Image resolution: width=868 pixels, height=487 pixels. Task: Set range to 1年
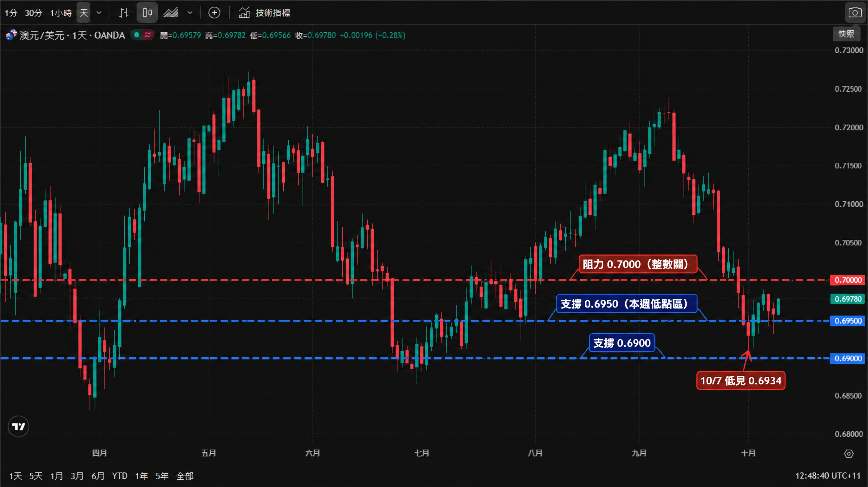[x=141, y=476]
